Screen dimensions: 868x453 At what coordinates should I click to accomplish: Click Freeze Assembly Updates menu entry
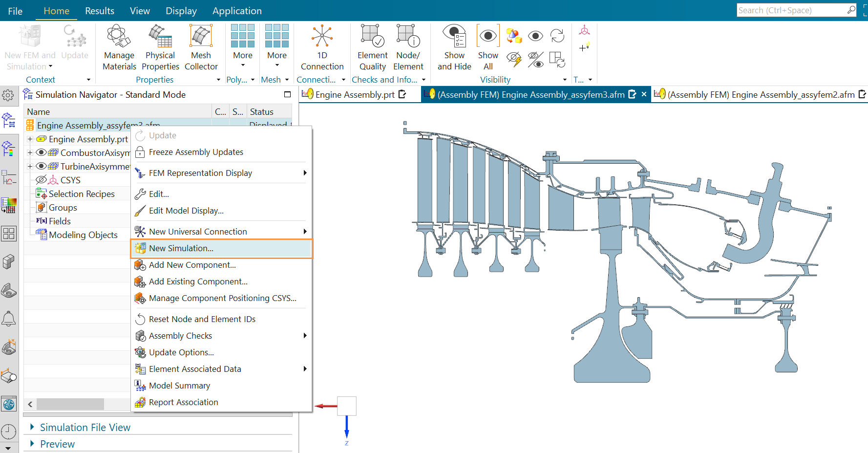(196, 152)
